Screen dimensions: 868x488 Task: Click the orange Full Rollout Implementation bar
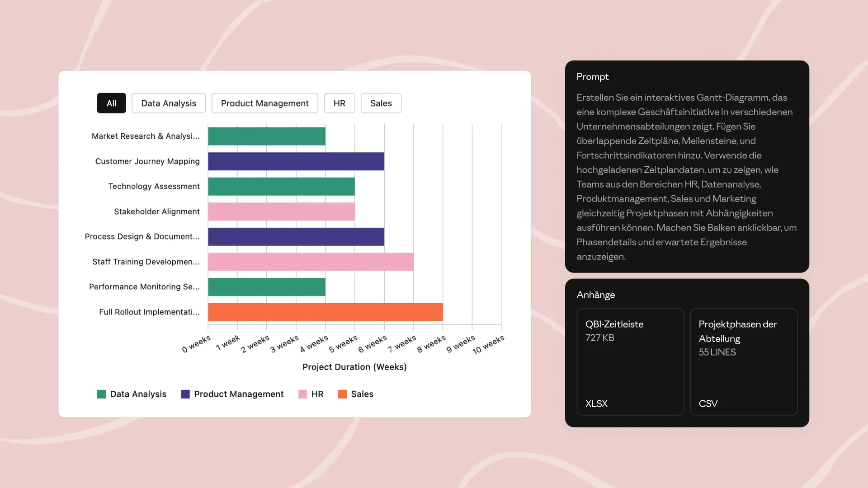pyautogui.click(x=325, y=312)
